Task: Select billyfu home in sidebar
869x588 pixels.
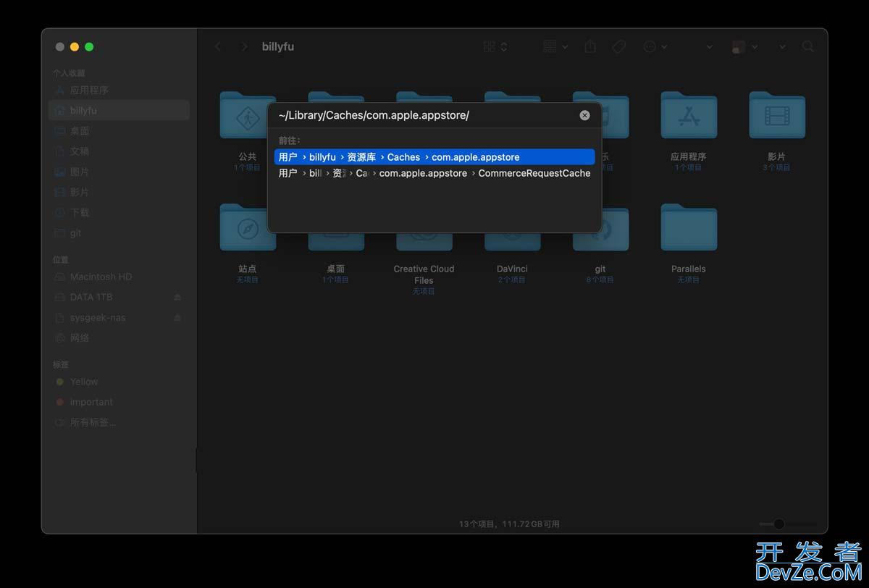Action: [119, 111]
